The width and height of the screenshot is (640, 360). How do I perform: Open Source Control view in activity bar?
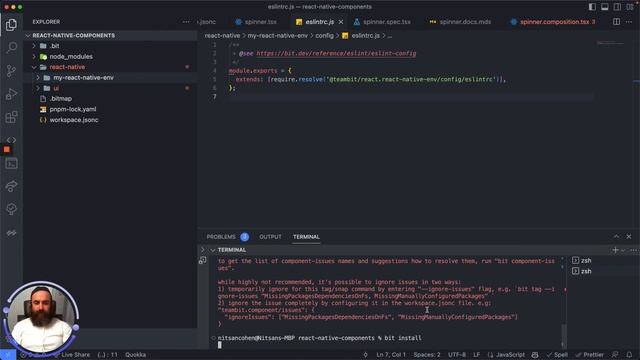(11, 71)
